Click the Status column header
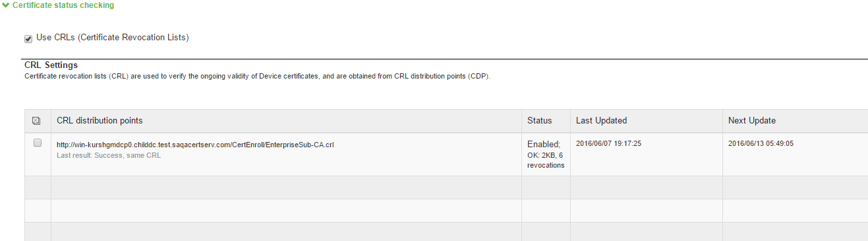The image size is (868, 241). [x=540, y=121]
